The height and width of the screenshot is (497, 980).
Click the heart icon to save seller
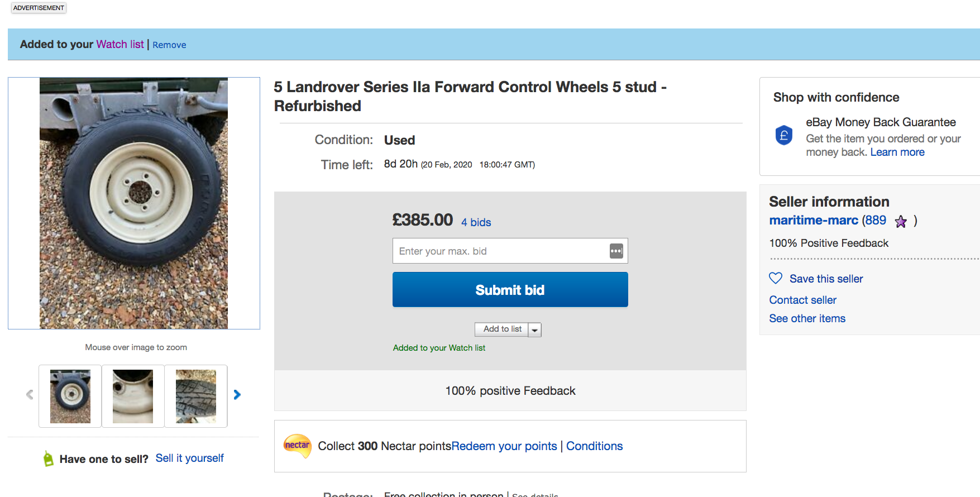pos(776,278)
